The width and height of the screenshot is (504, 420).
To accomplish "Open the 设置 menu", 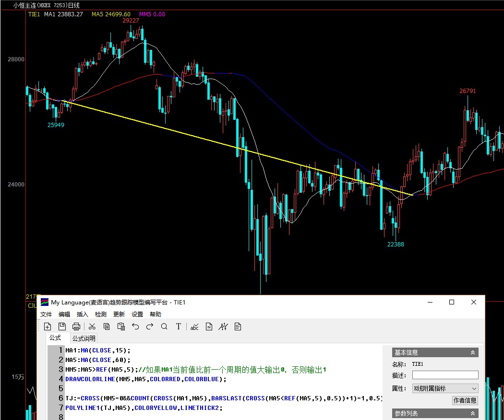I will [x=137, y=314].
